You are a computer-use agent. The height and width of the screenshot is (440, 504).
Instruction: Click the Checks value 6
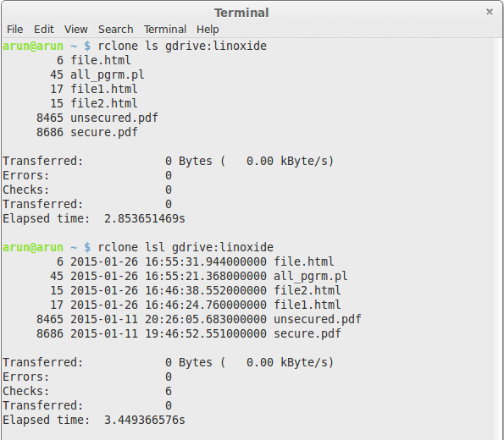tap(169, 391)
